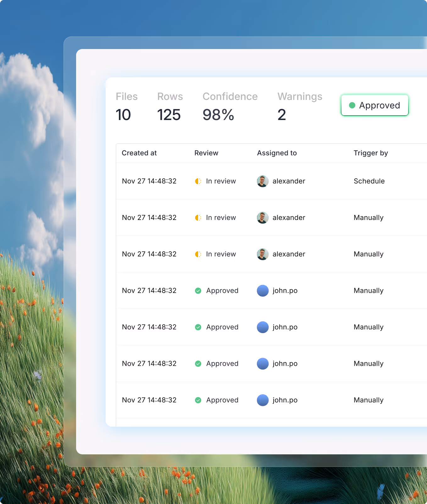The width and height of the screenshot is (427, 504).
Task: Click In review label in Schedule row
Action: (x=221, y=181)
